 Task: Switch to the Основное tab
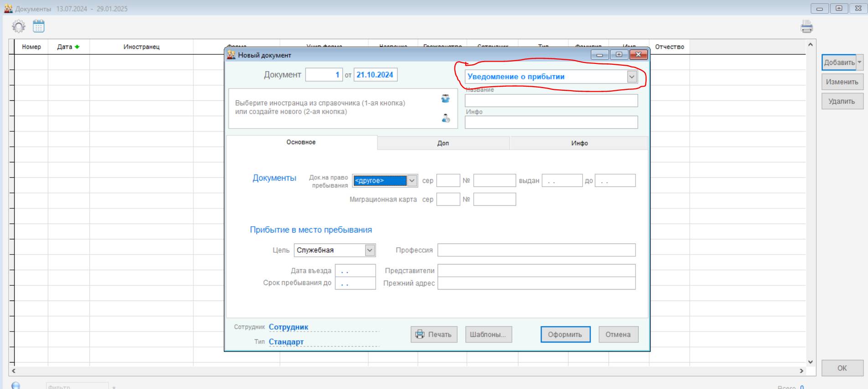click(x=301, y=142)
